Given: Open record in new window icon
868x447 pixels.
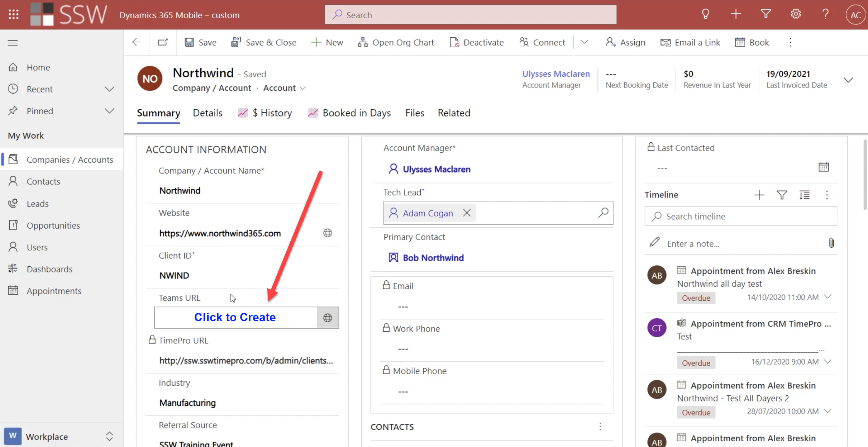Looking at the screenshot, I should pos(163,42).
